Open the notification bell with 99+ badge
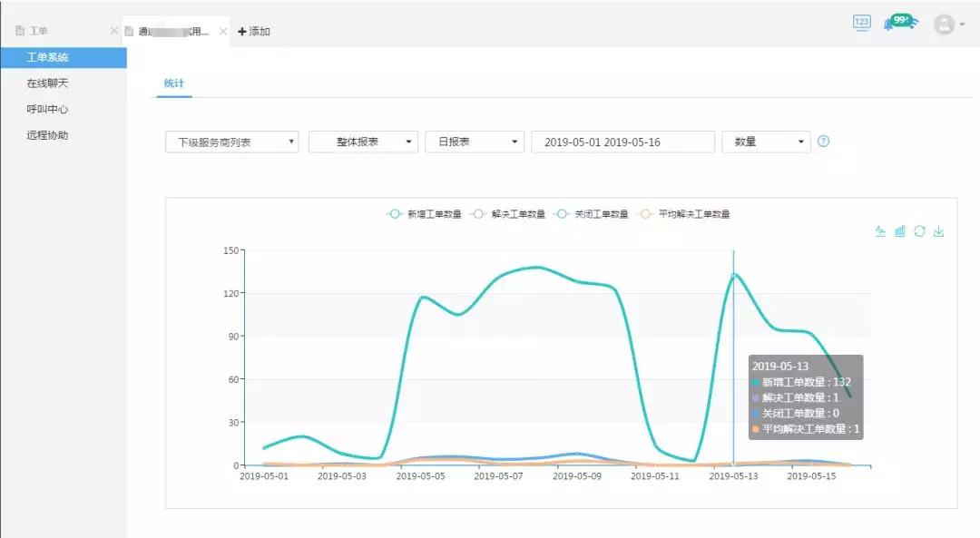Screen dimensions: 980x538 (x=899, y=23)
